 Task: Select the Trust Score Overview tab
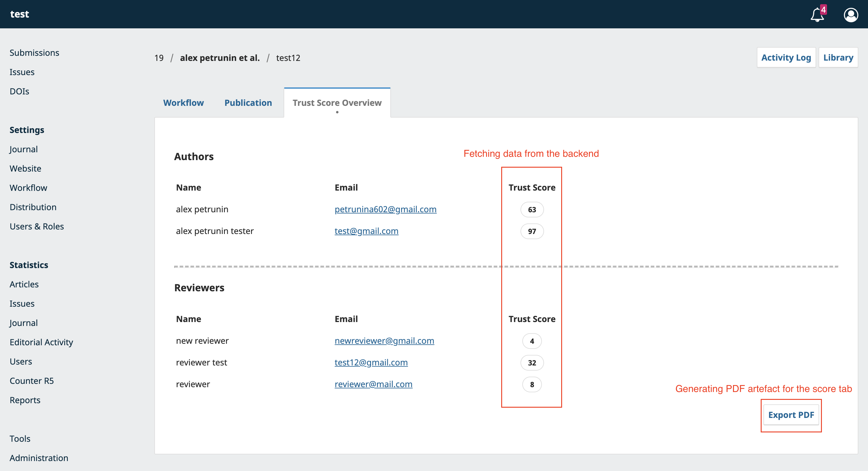337,103
